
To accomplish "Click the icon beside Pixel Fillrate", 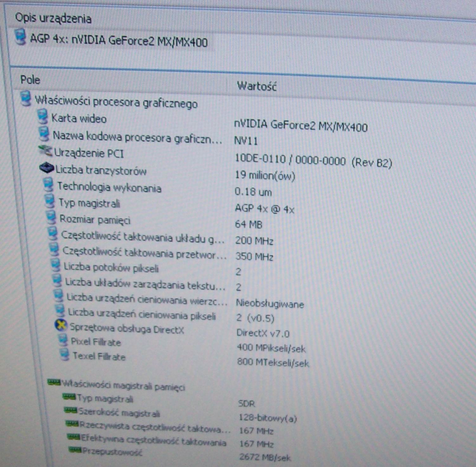I will (63, 340).
